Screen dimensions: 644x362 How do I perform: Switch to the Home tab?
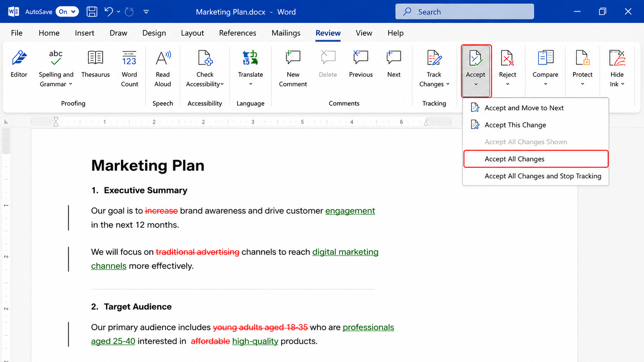coord(49,33)
